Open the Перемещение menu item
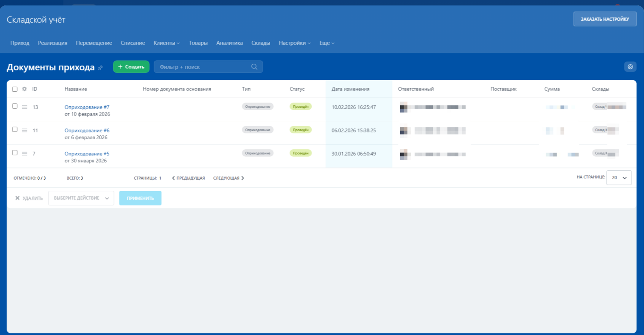 pos(94,43)
